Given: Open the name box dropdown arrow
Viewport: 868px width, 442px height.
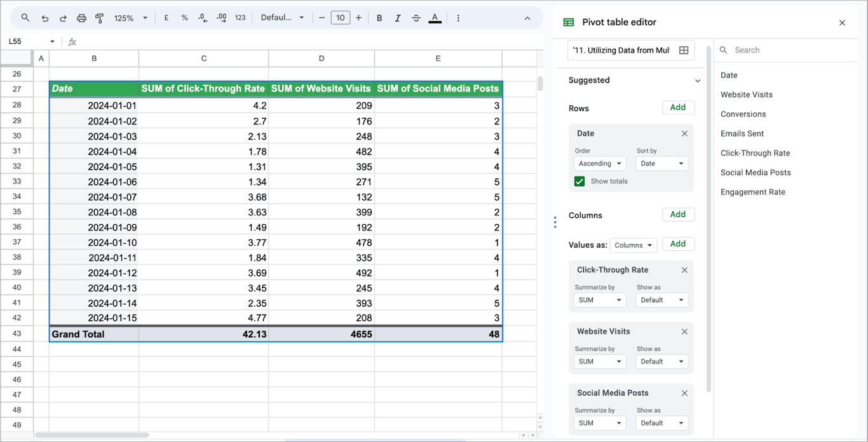Looking at the screenshot, I should pyautogui.click(x=52, y=41).
